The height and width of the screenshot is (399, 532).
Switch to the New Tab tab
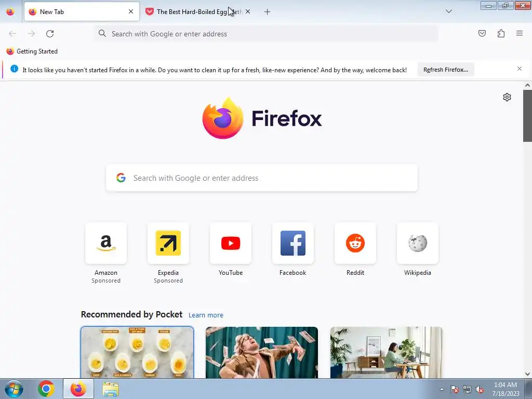coord(82,11)
